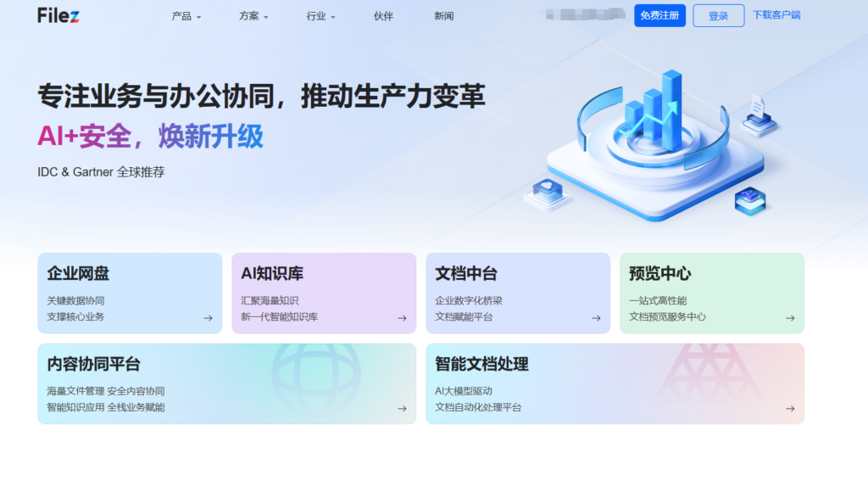
Task: Click 汇聚海量知识 text
Action: 270,301
